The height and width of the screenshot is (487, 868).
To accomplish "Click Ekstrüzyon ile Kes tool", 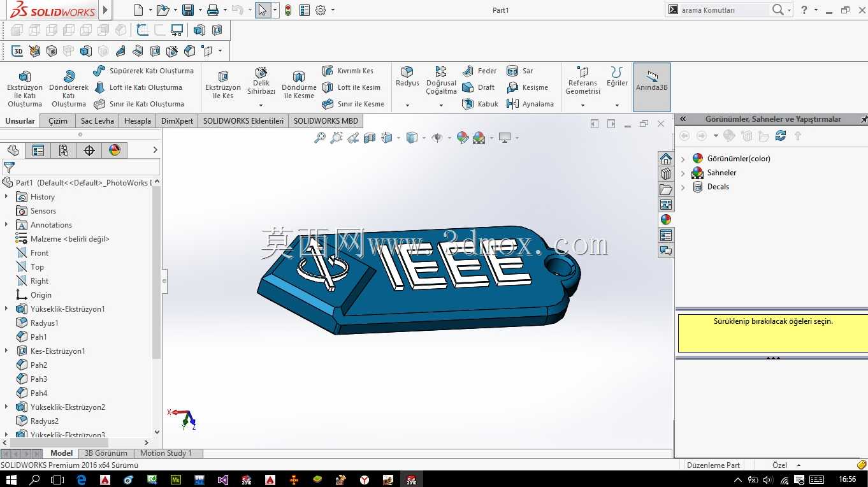I will click(x=223, y=85).
